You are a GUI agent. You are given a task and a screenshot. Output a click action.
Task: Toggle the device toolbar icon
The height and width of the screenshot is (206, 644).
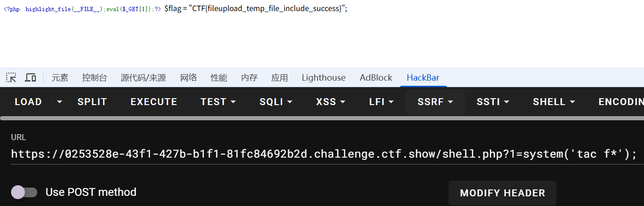coord(30,77)
